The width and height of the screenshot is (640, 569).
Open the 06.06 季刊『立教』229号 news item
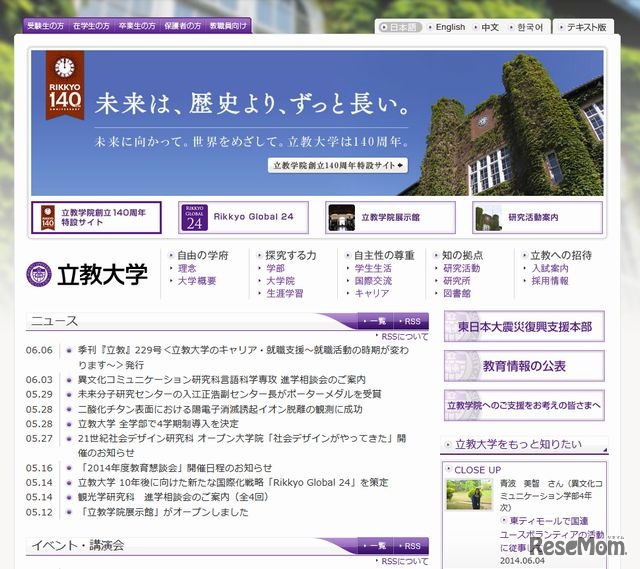click(x=243, y=357)
